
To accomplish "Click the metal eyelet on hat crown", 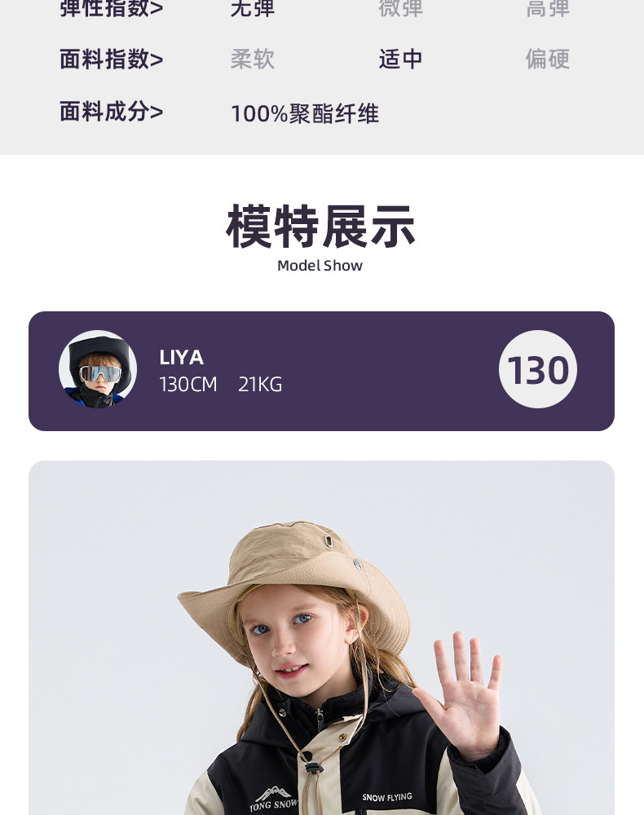I will coord(329,540).
